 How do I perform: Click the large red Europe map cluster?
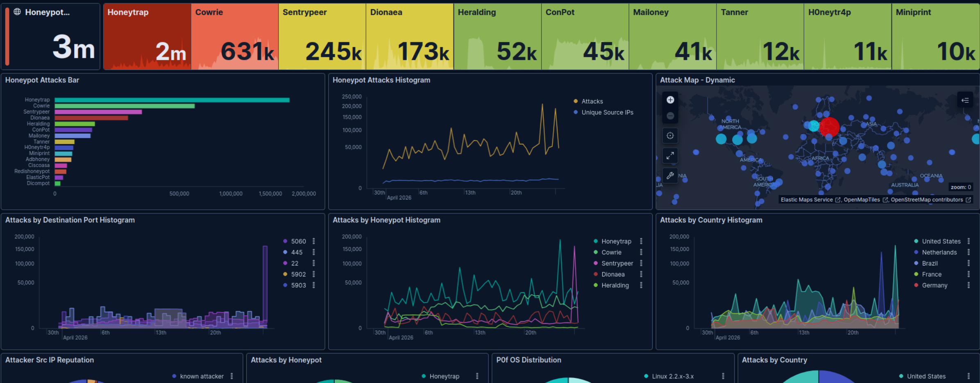pyautogui.click(x=829, y=127)
